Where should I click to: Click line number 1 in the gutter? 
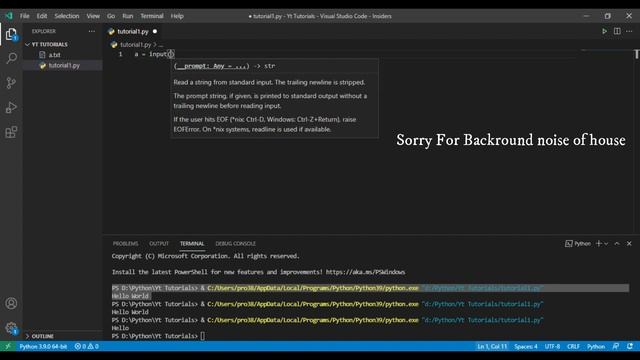(x=120, y=54)
